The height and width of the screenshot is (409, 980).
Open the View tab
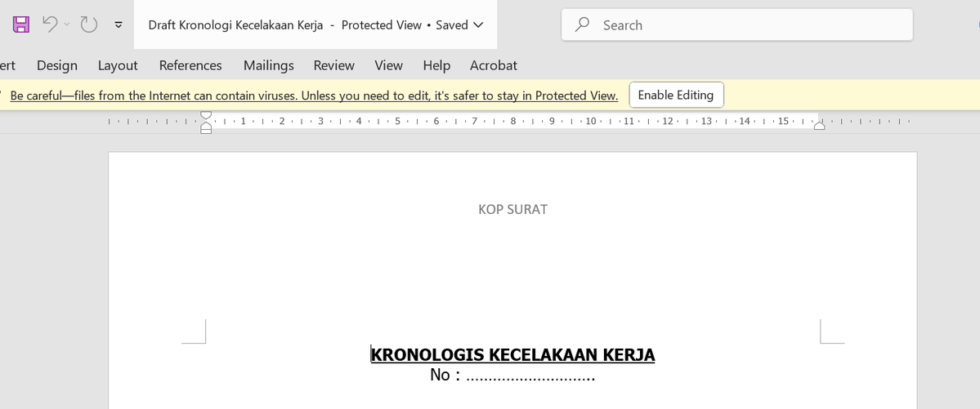[389, 65]
